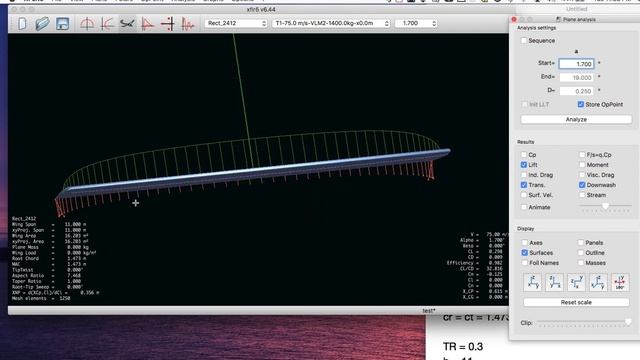Click the 'Mesh elements' data line
Screen dimensions: 640x360
41,299
